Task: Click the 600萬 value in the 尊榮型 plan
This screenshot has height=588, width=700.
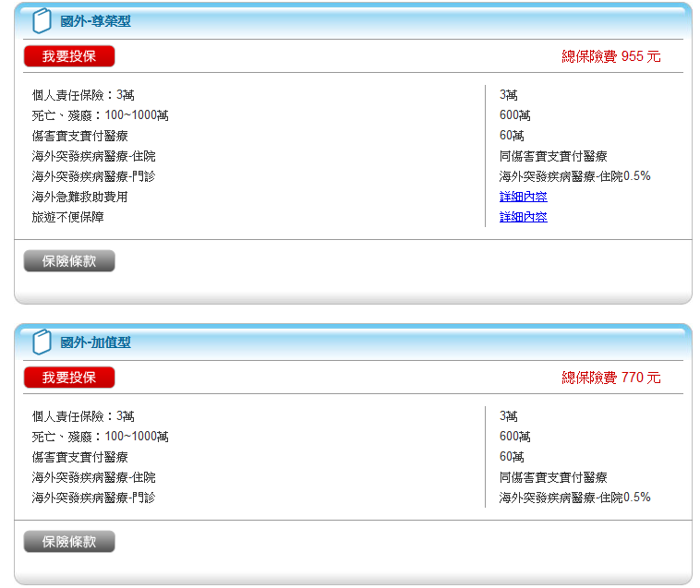Action: [514, 115]
